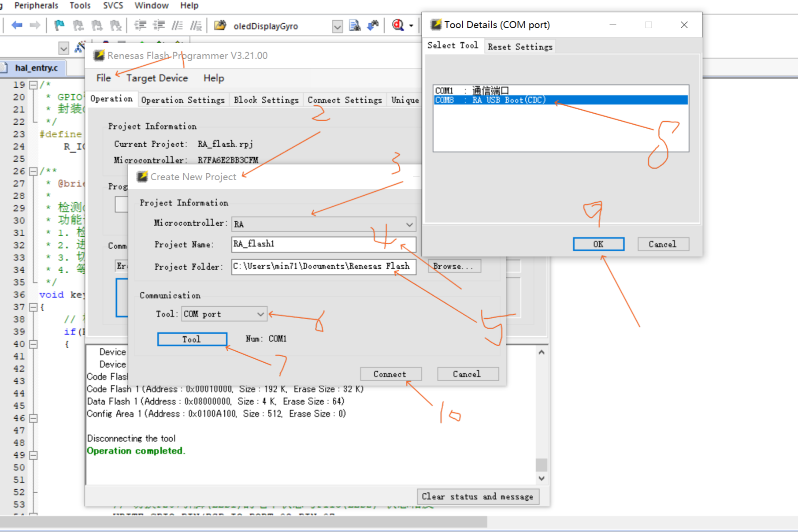798x532 pixels.
Task: Open Find in Files icon
Action: click(220, 26)
